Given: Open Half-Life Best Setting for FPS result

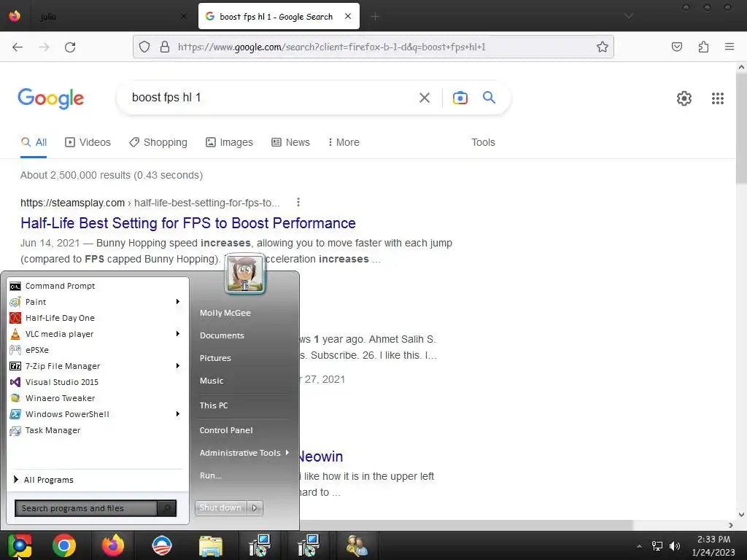Looking at the screenshot, I should [x=188, y=223].
